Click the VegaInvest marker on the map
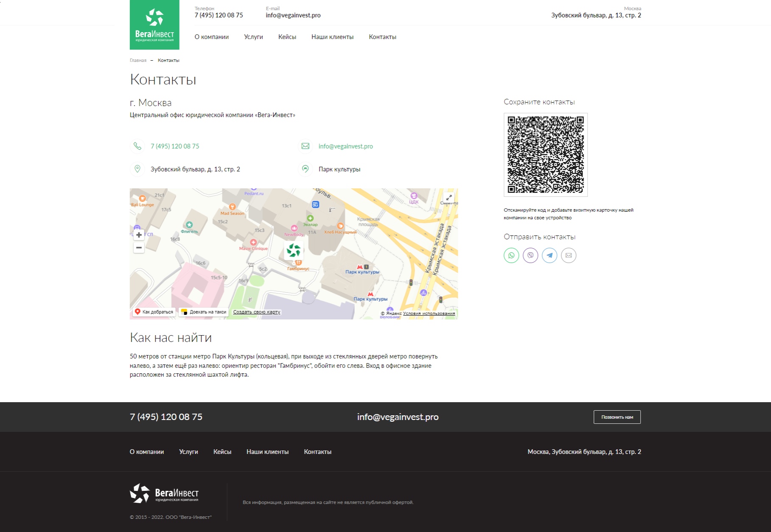 [293, 251]
